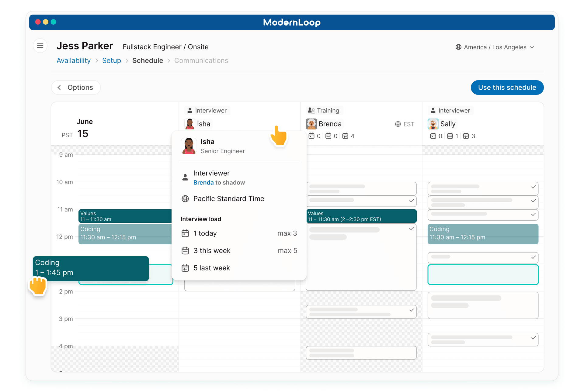Click the EST globe icon next to Brenda

pyautogui.click(x=398, y=124)
